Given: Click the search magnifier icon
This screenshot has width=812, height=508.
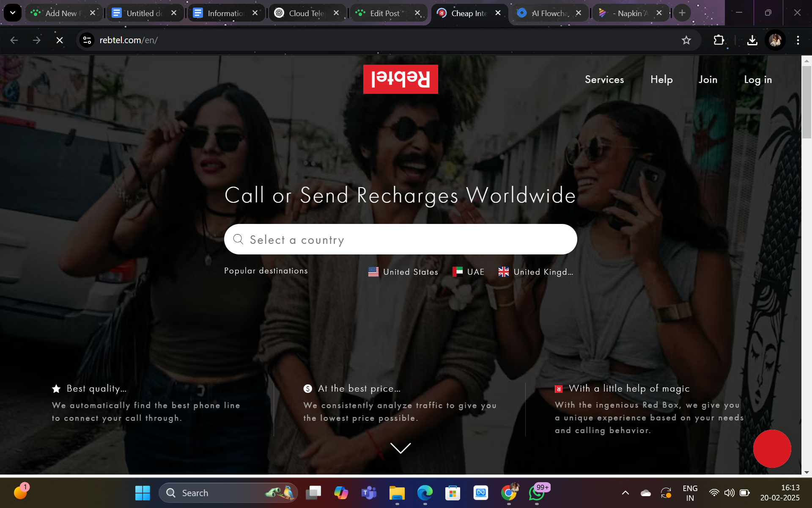Looking at the screenshot, I should [238, 238].
